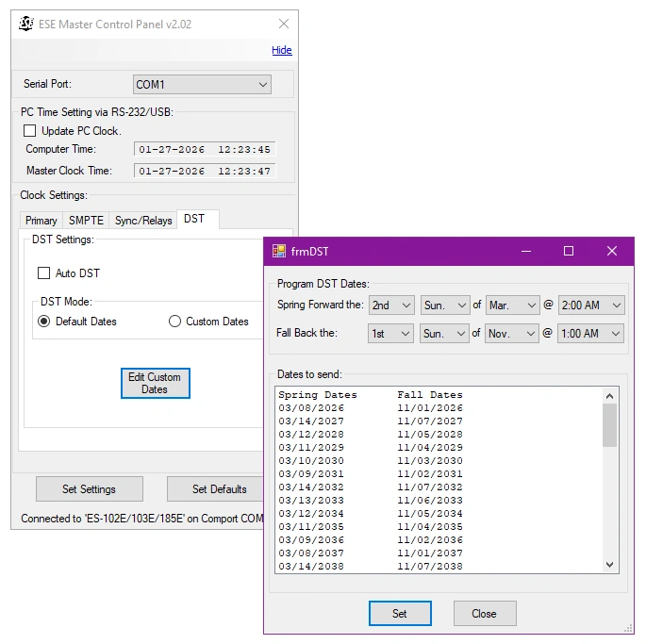Select the DST tab
Screen dimensions: 646x644
(x=198, y=219)
